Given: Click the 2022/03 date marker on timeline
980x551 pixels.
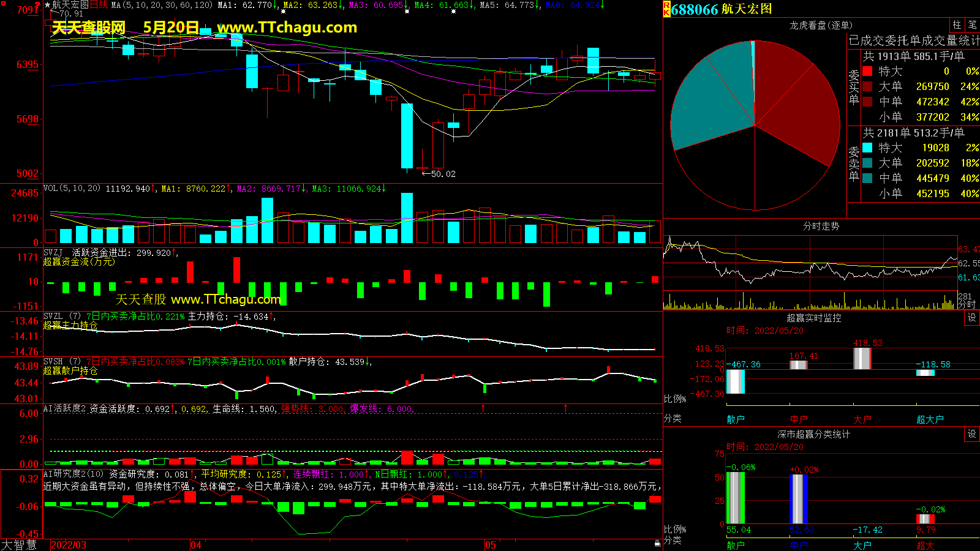Looking at the screenshot, I should (69, 545).
